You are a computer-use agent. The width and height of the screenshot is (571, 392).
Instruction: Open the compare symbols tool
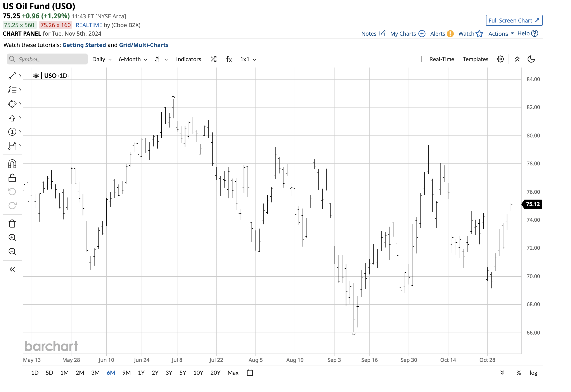(x=213, y=59)
